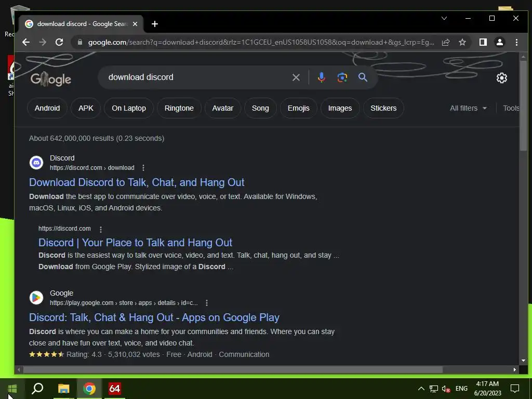The width and height of the screenshot is (532, 399).
Task: Reload the Google search page
Action: point(59,42)
